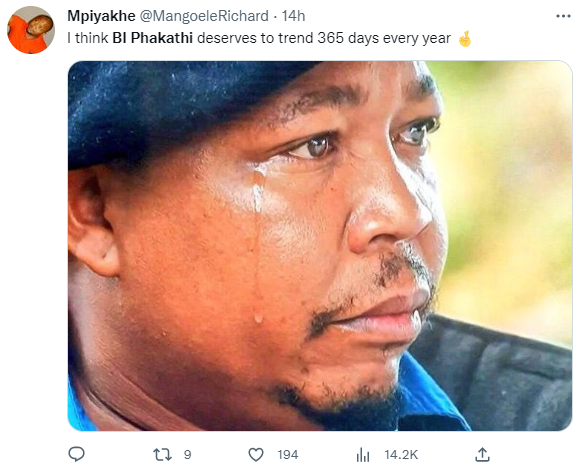Click the crossed fingers emoji in tweet
579x466 pixels.
point(465,38)
